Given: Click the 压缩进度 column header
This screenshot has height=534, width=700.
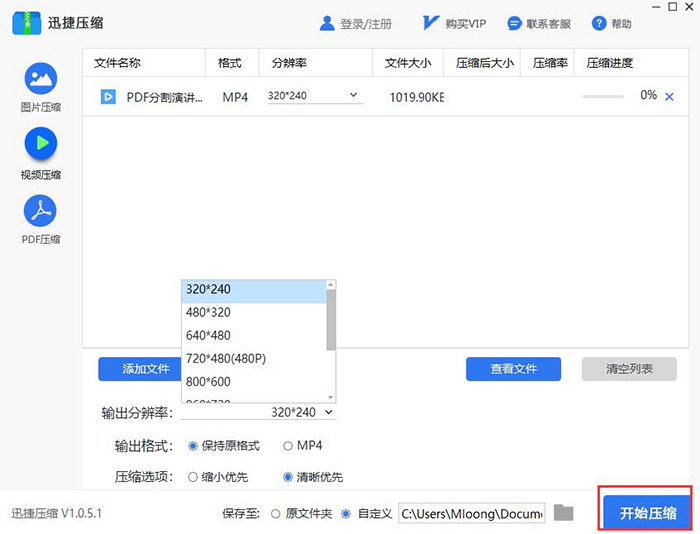Looking at the screenshot, I should (x=609, y=63).
